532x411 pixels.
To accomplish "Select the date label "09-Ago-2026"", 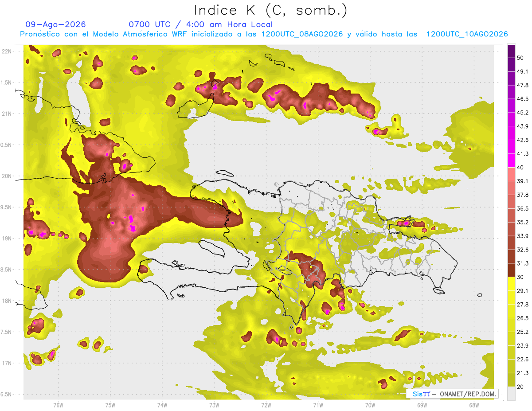I will point(56,24).
